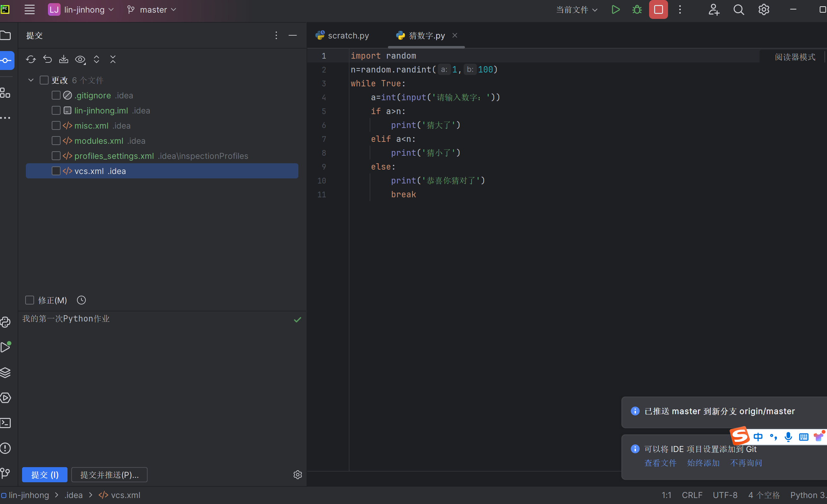Click the 始终添加 link in notification
The height and width of the screenshot is (504, 827).
[703, 463]
